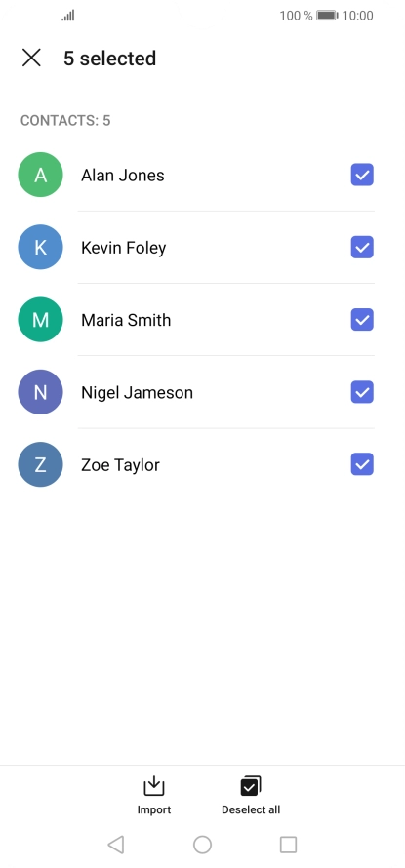The width and height of the screenshot is (405, 868).
Task: Select the Zoe Taylor contact name
Action: coord(120,465)
